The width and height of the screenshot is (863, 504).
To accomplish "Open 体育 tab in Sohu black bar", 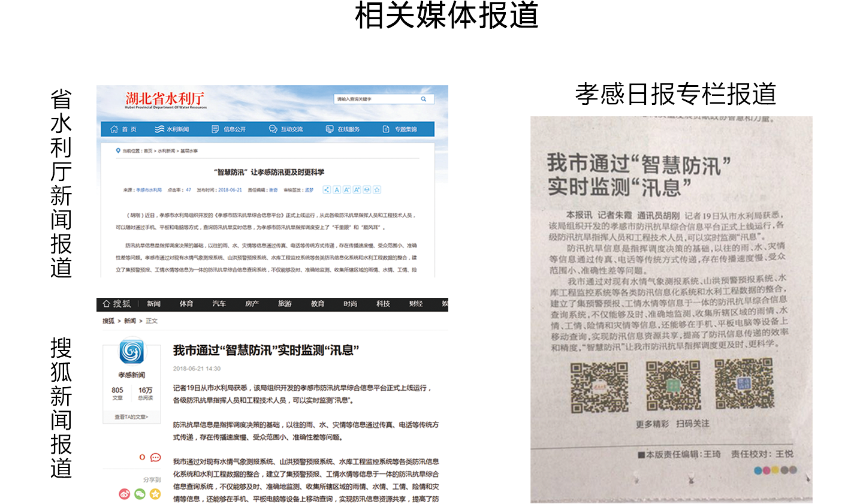I will [186, 304].
